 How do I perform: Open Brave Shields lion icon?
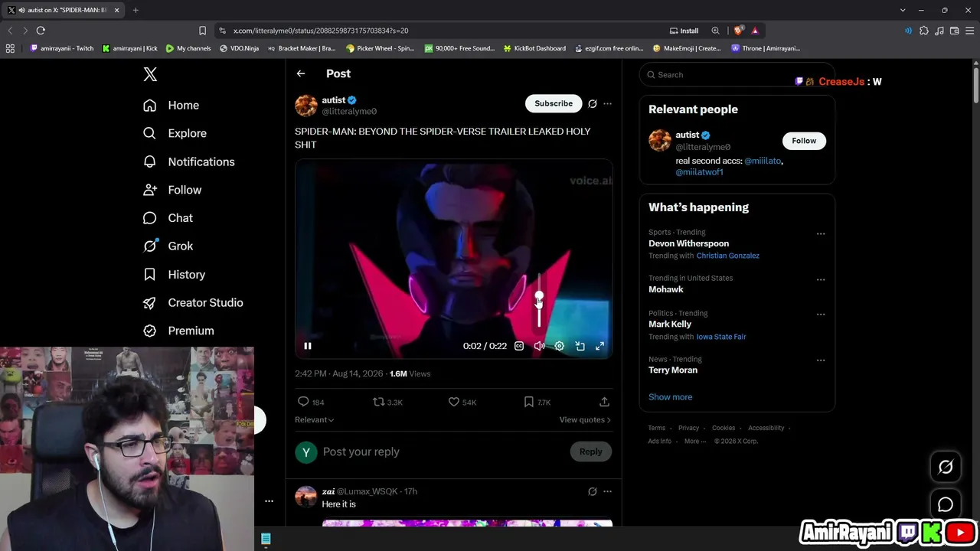tap(738, 31)
